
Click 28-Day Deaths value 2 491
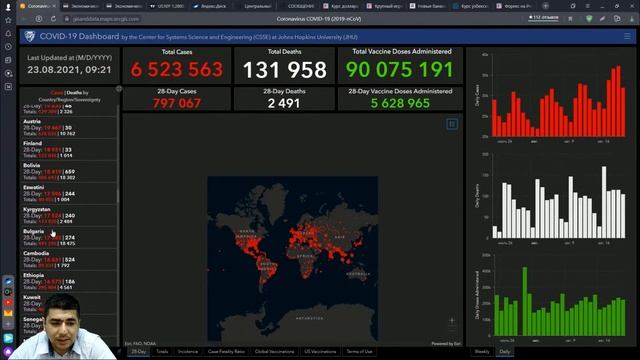[x=284, y=103]
